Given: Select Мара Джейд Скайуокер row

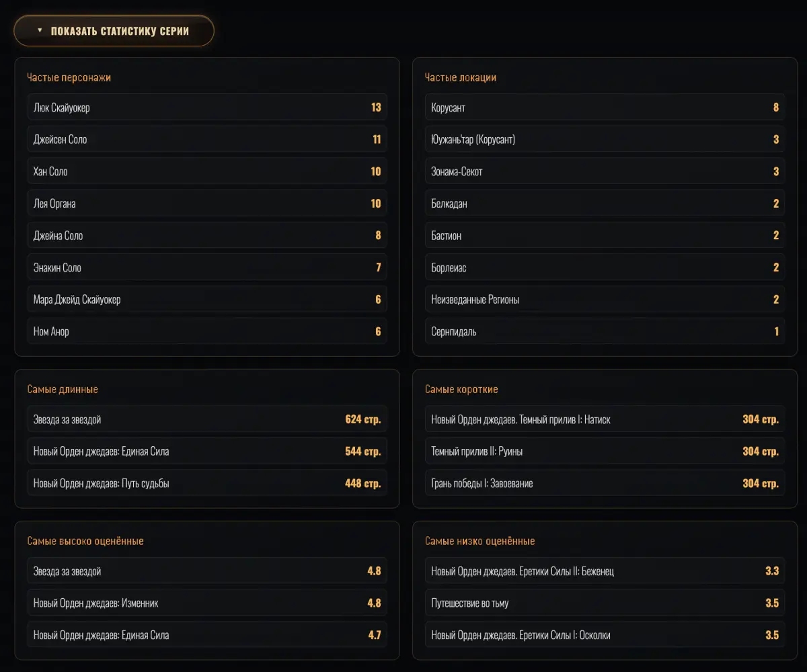Looking at the screenshot, I should (x=207, y=299).
